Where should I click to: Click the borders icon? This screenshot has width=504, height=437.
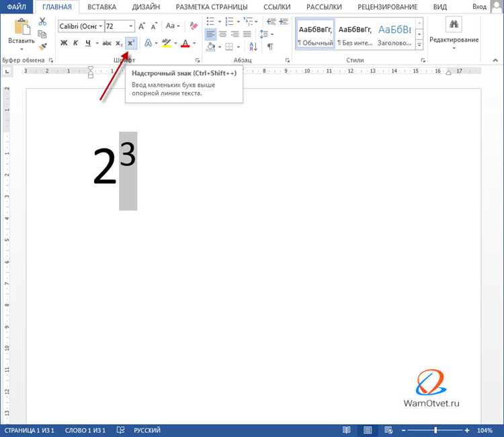click(229, 47)
